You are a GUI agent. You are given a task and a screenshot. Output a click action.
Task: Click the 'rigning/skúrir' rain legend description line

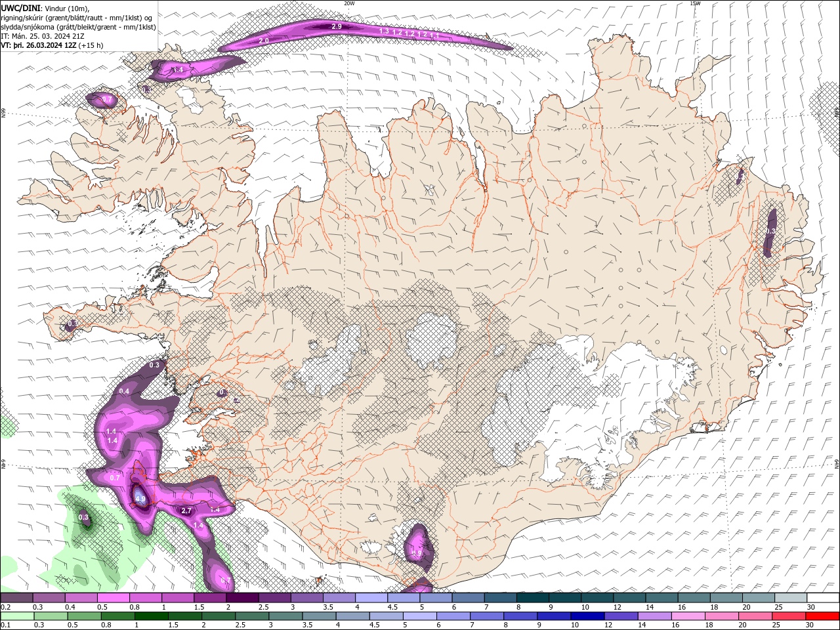pos(75,17)
